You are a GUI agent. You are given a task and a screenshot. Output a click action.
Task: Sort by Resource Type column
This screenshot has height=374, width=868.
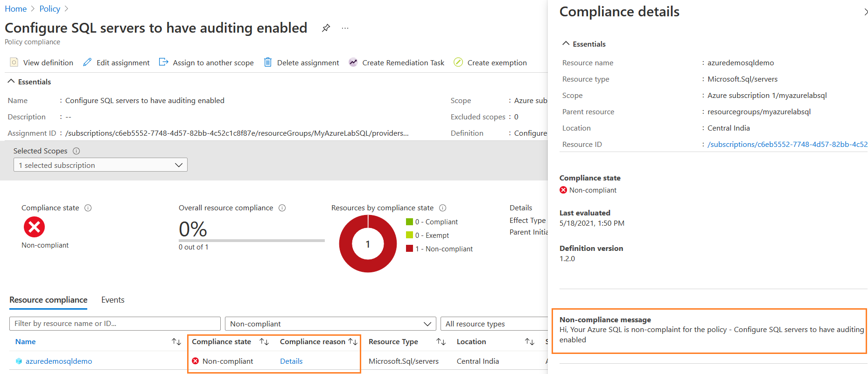coord(441,342)
